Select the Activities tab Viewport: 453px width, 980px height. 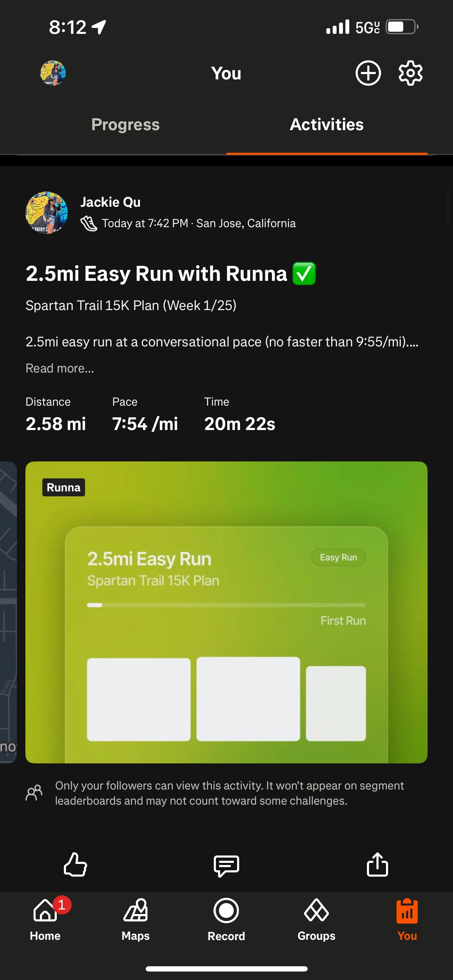327,125
